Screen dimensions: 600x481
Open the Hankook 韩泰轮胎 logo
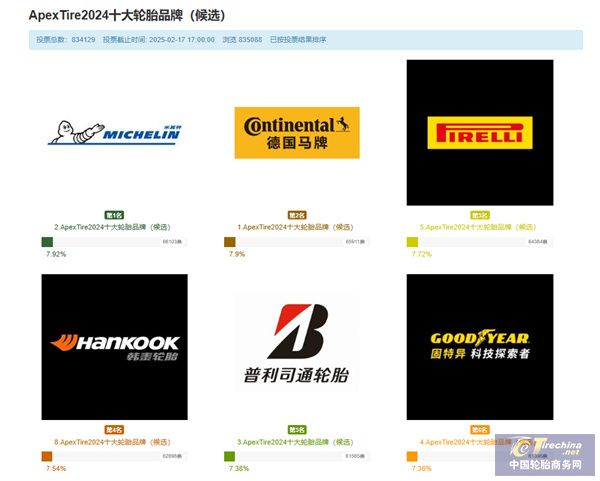[x=114, y=347]
